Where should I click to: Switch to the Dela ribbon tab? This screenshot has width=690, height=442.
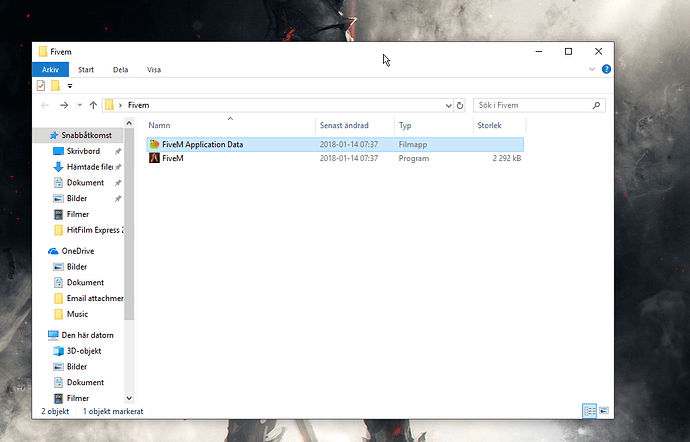[120, 70]
